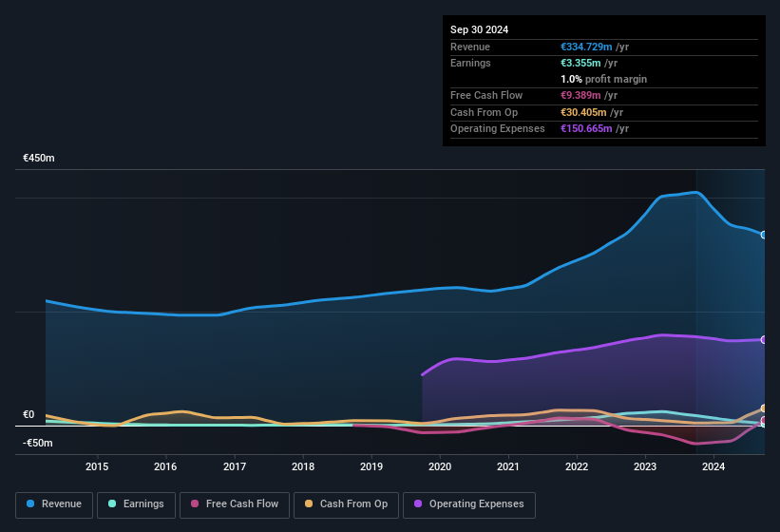This screenshot has width=780, height=532.
Task: Click the 2023 x-axis label
Action: click(x=645, y=466)
